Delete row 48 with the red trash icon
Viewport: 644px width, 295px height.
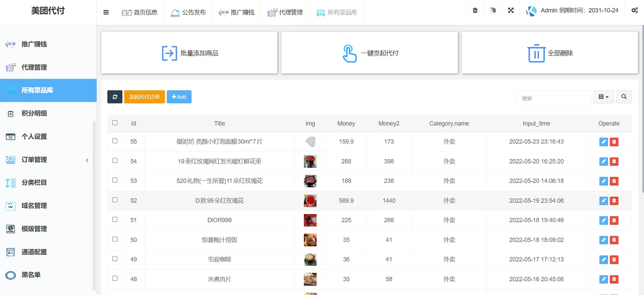(x=614, y=279)
